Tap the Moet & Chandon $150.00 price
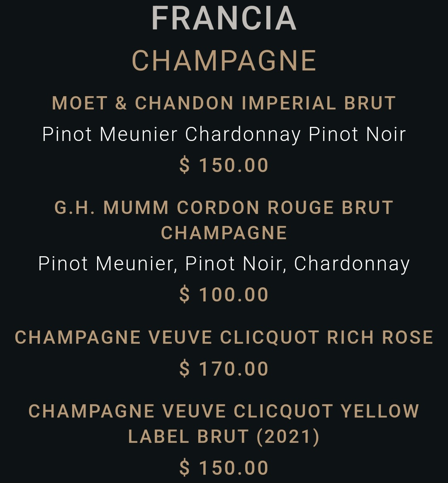The image size is (448, 483). pos(224,165)
